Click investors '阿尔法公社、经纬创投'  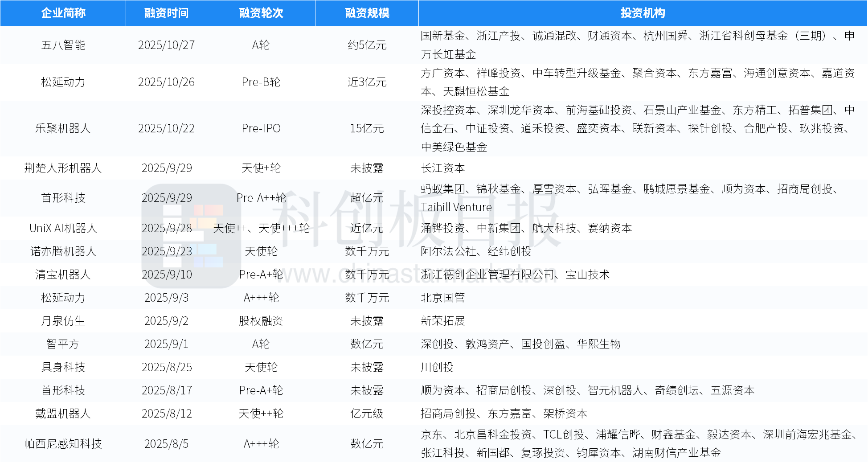click(476, 251)
